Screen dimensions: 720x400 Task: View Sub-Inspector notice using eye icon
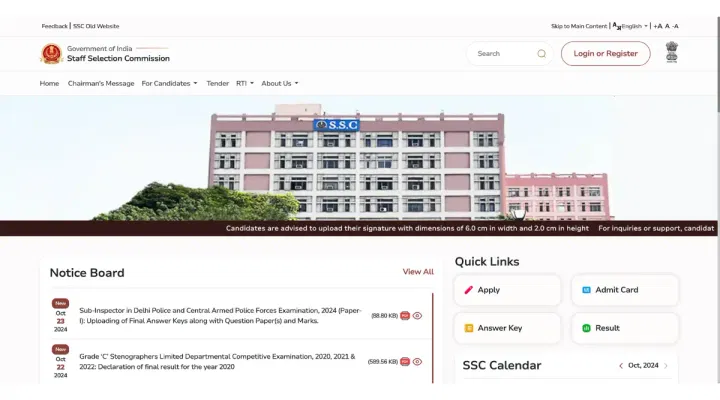pos(417,315)
